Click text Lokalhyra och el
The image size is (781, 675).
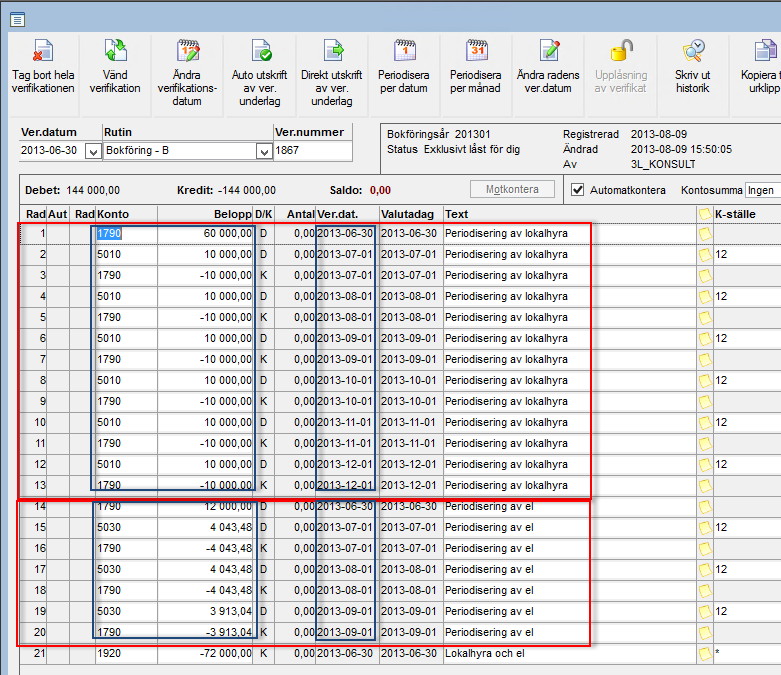[485, 654]
